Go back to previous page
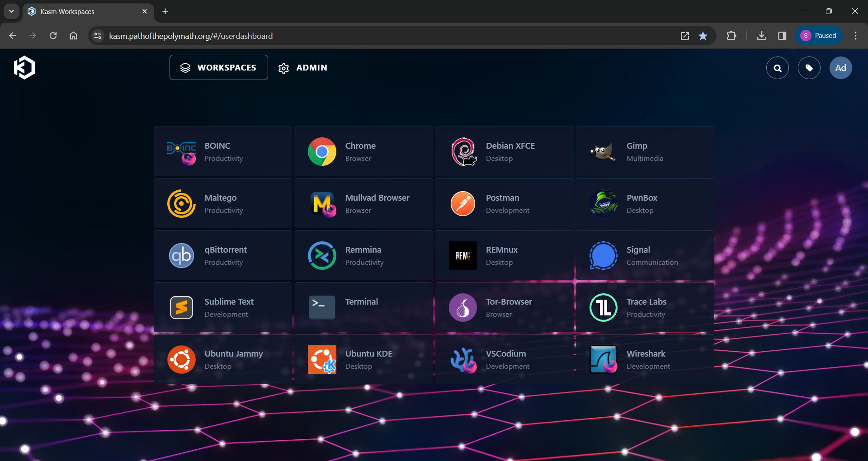Image resolution: width=868 pixels, height=461 pixels. point(13,36)
